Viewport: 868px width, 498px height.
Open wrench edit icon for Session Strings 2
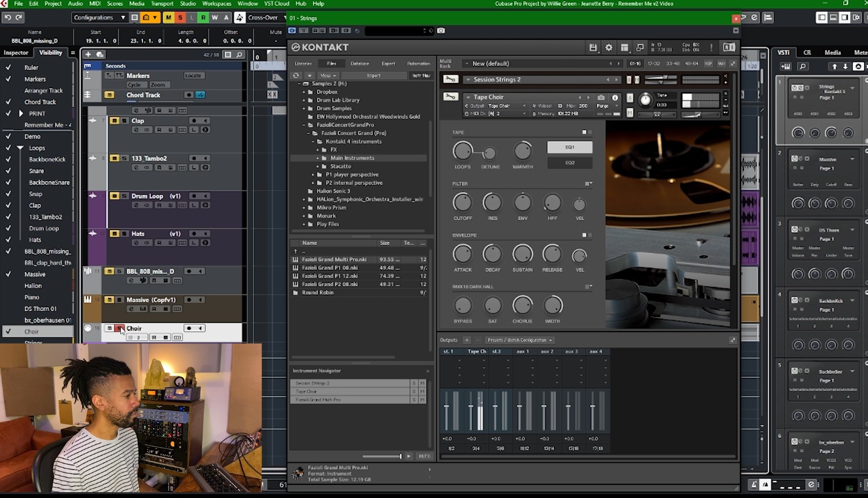click(x=451, y=79)
